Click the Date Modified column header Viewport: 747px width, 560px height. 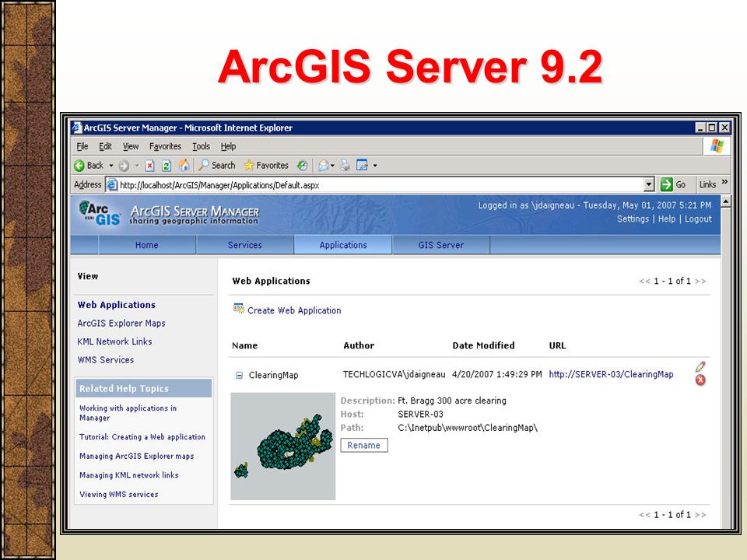(x=483, y=345)
